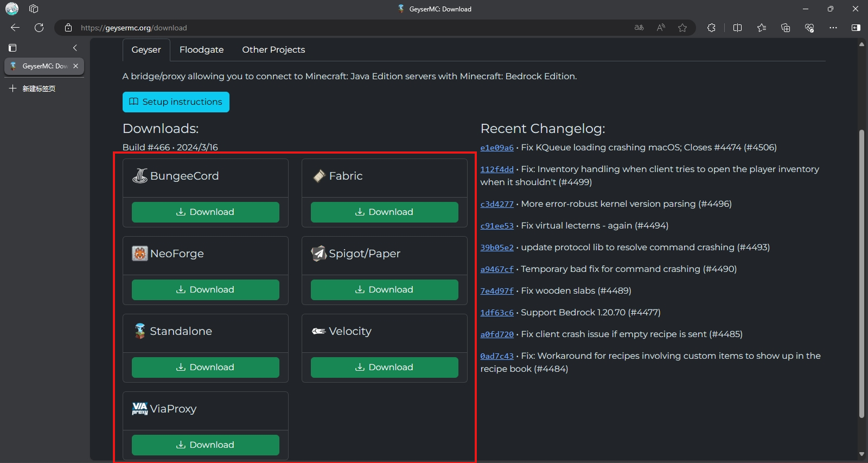
Task: Close the GeyserMC tab
Action: [75, 66]
